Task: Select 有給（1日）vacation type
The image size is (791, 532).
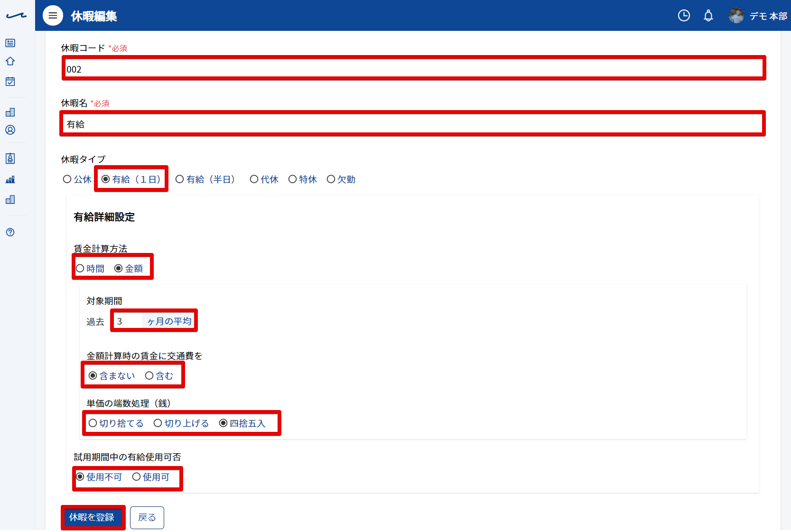Action: (131, 179)
